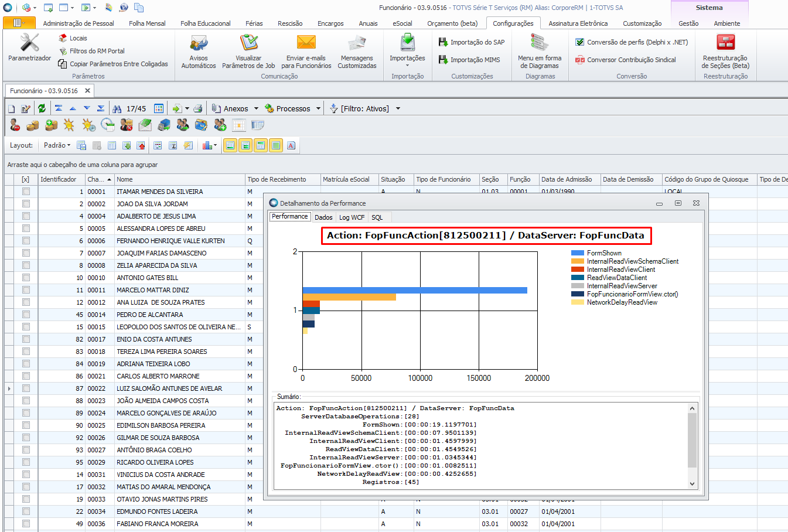Launch Reestruturação de Seções (Beta)
Screen dimensions: 788x532
point(725,52)
